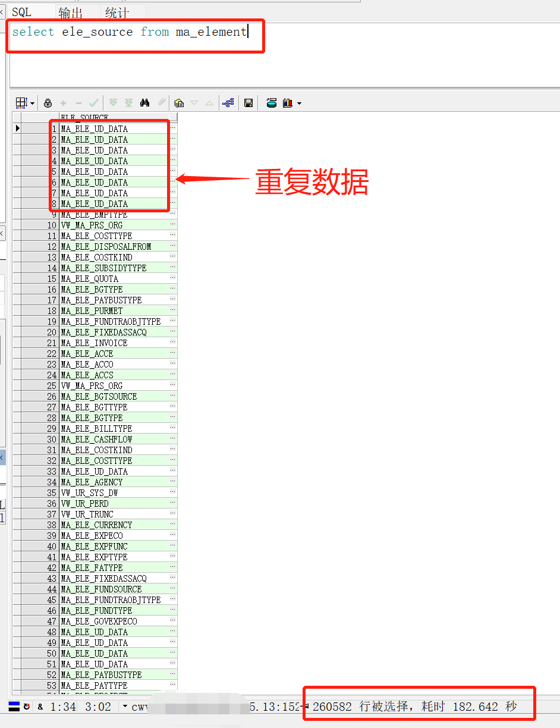Screen dimensions: 560x728
Task: Select cell VW_UR_SYS_DW in row 35
Action: click(114, 492)
